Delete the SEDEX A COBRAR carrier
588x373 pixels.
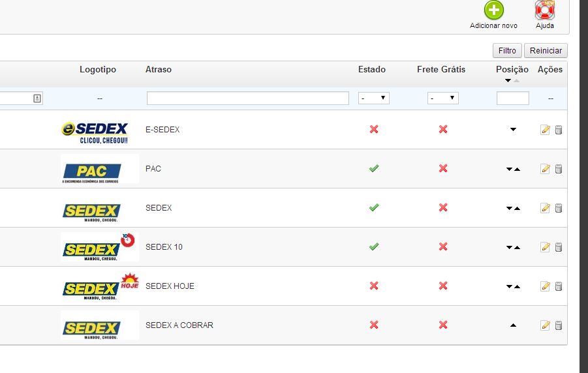[559, 325]
